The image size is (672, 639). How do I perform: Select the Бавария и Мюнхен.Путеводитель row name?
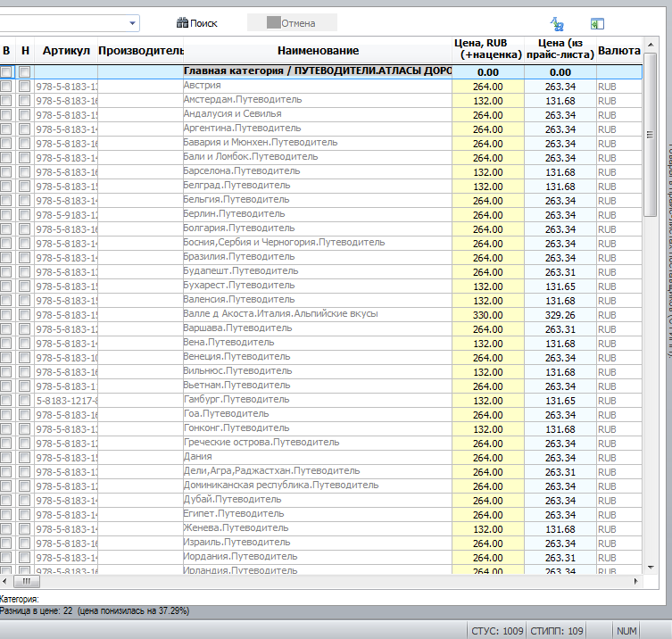(261, 142)
